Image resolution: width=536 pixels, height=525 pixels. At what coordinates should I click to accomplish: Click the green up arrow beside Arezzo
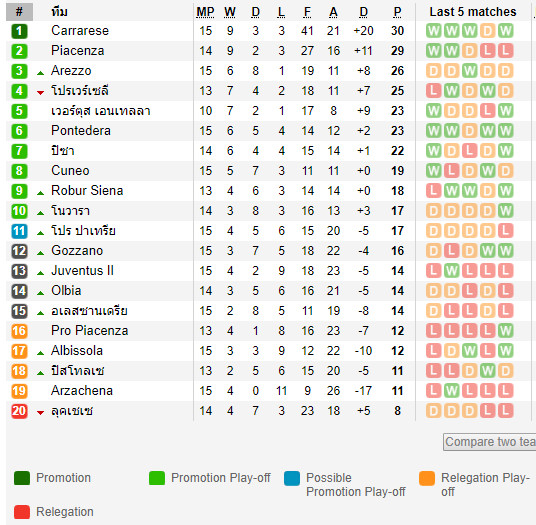pos(40,72)
